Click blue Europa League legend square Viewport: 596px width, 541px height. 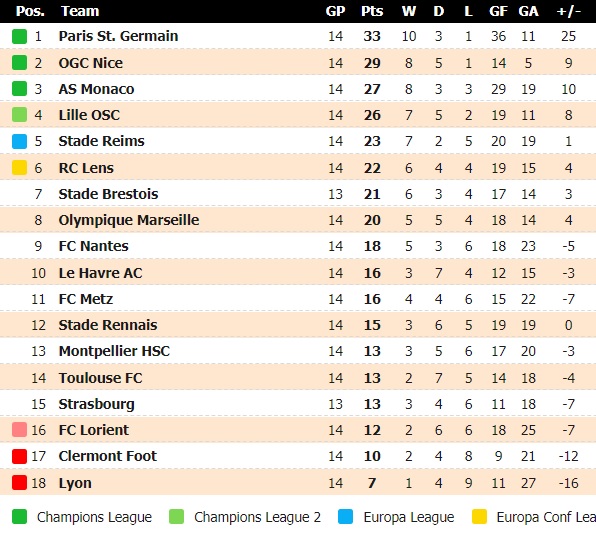coord(345,517)
